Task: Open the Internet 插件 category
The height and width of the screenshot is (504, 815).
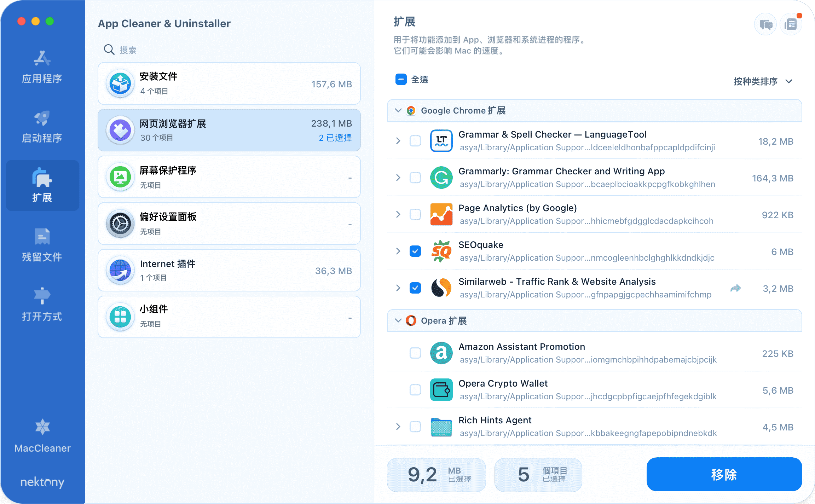Action: click(x=229, y=270)
